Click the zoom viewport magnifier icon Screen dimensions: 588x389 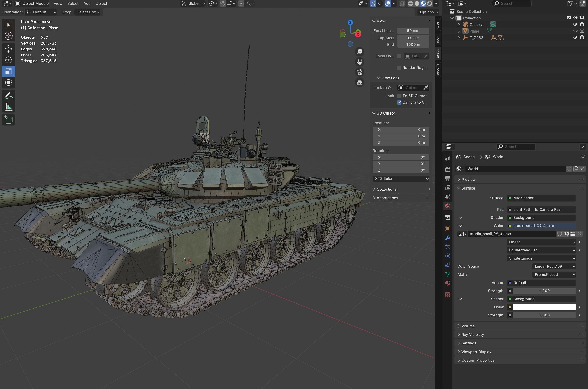coord(359,52)
